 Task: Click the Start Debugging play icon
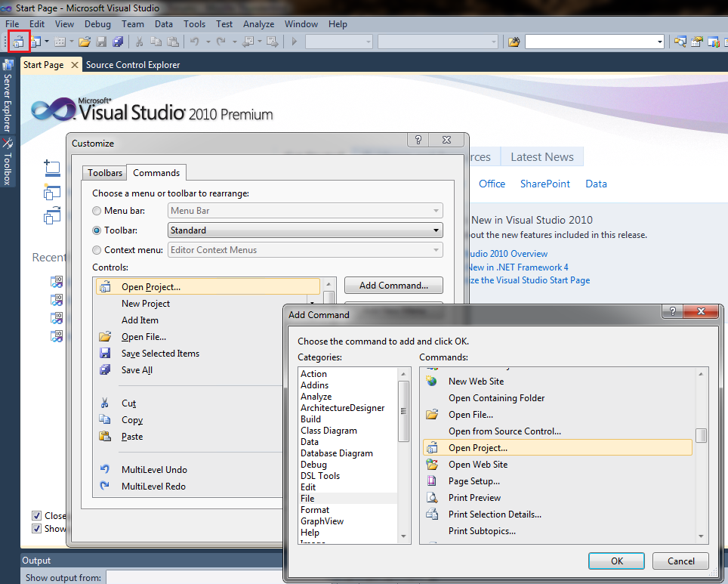pos(294,42)
